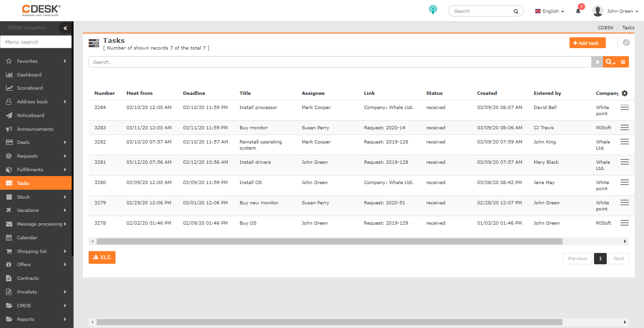
Task: Sort by the Number column header
Action: [x=105, y=93]
